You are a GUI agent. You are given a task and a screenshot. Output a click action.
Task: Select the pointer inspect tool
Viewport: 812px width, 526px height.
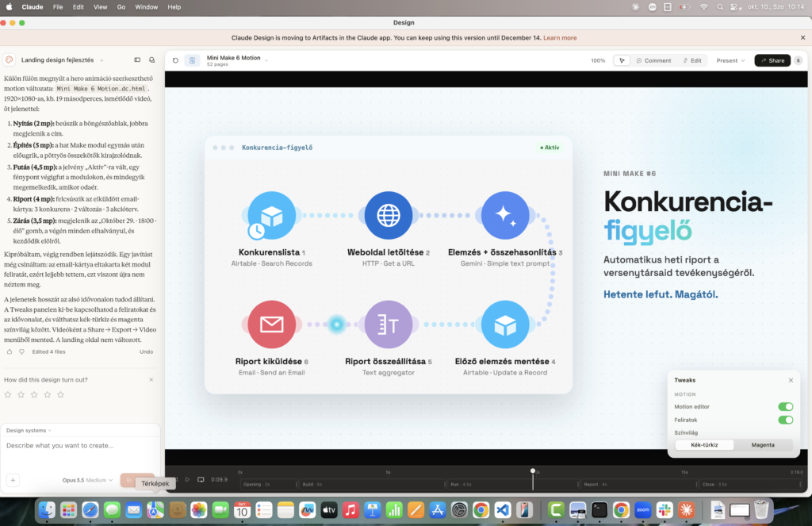coord(622,60)
